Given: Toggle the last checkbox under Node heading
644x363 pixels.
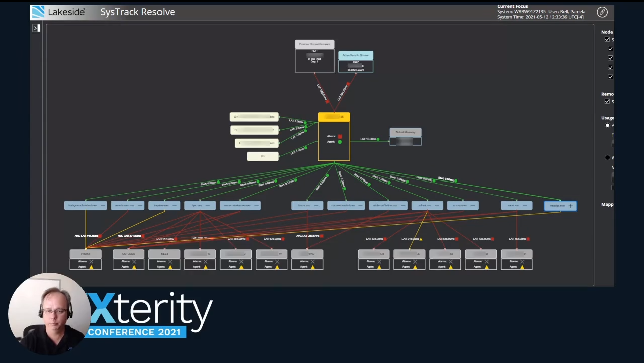Looking at the screenshot, I should pyautogui.click(x=611, y=77).
